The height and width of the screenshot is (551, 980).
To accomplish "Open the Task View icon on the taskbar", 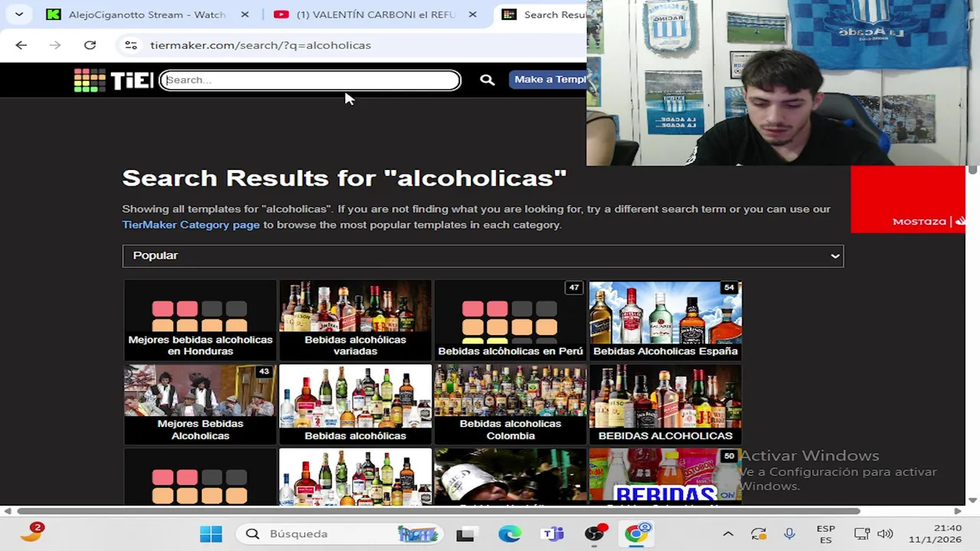I will [465, 534].
